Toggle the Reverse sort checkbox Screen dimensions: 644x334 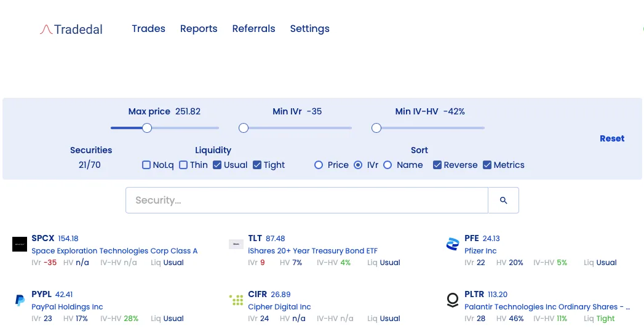[x=437, y=165]
